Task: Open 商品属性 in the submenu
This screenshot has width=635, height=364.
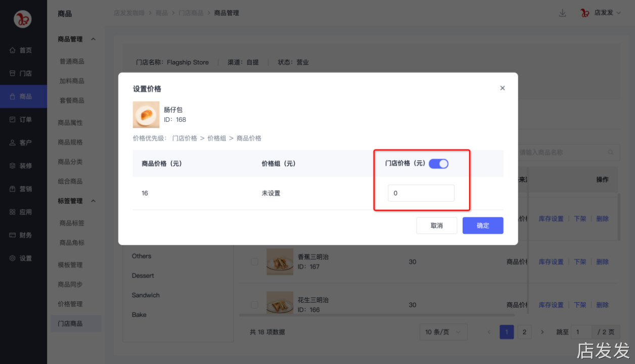Action: tap(70, 122)
